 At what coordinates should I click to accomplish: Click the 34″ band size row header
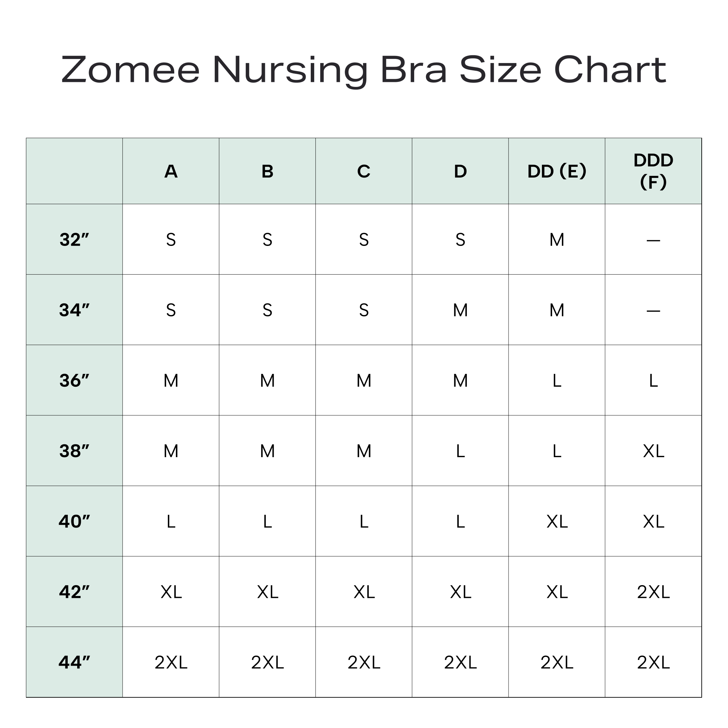coord(74,310)
